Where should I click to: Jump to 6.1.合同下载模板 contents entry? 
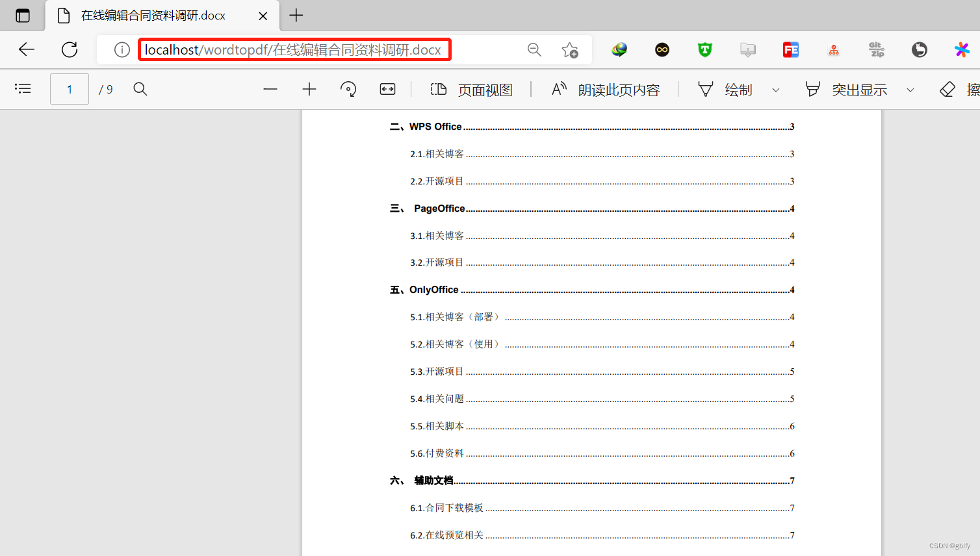(x=602, y=508)
